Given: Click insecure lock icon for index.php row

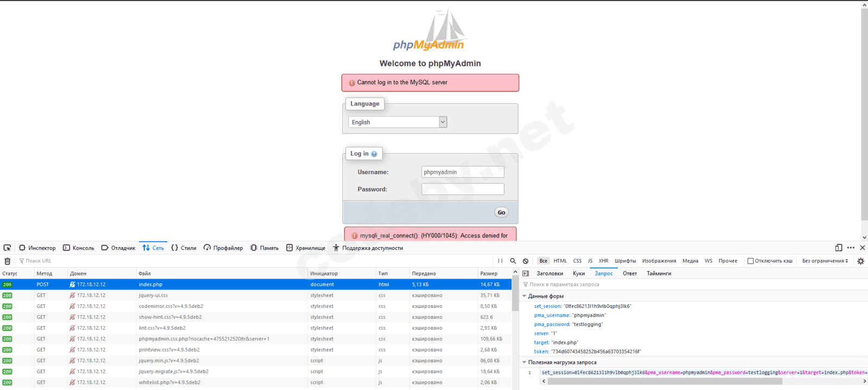Looking at the screenshot, I should (72, 285).
